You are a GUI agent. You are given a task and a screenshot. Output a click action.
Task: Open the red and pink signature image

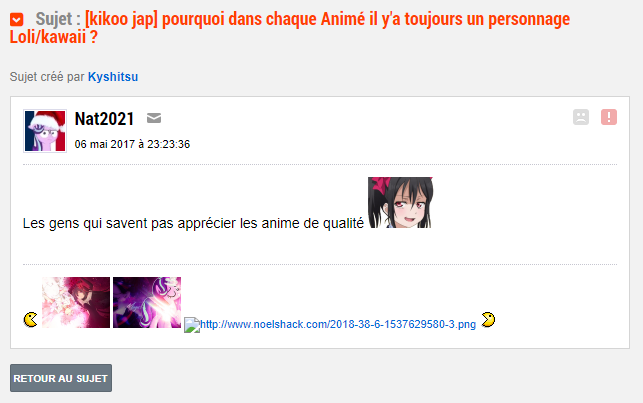click(x=76, y=303)
